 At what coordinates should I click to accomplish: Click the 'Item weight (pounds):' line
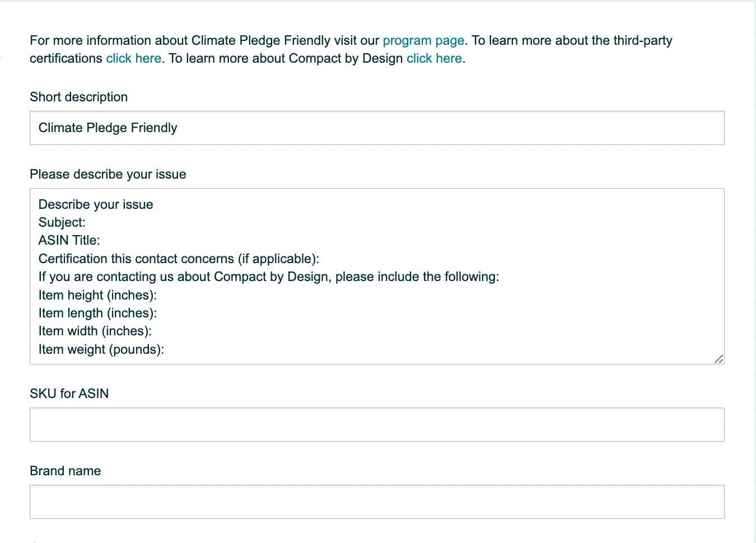(101, 349)
